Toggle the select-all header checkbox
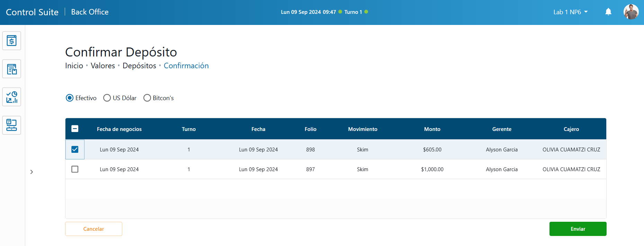 tap(75, 129)
